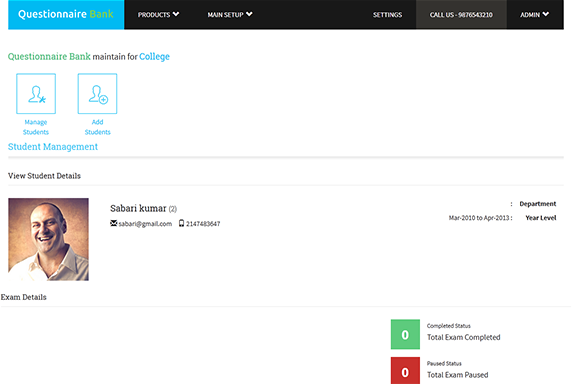Click the red paused exams count box

pyautogui.click(x=405, y=371)
